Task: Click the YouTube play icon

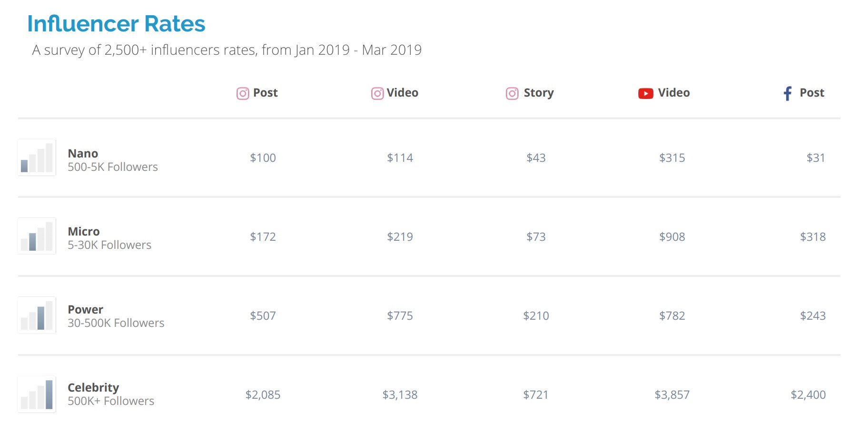Action: 646,94
